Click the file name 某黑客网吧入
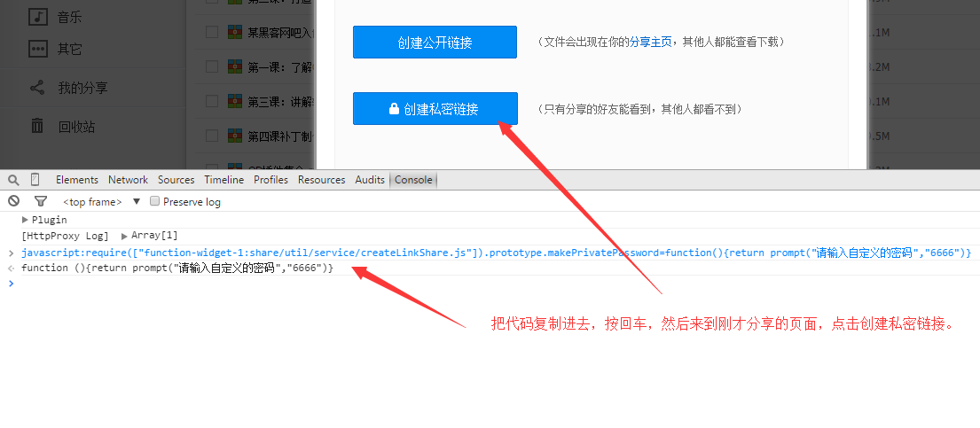Viewport: 980px width, 428px height. pyautogui.click(x=279, y=33)
